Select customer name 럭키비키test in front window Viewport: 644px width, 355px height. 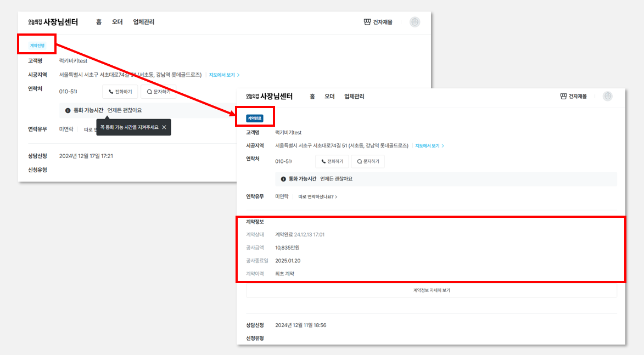coord(288,133)
